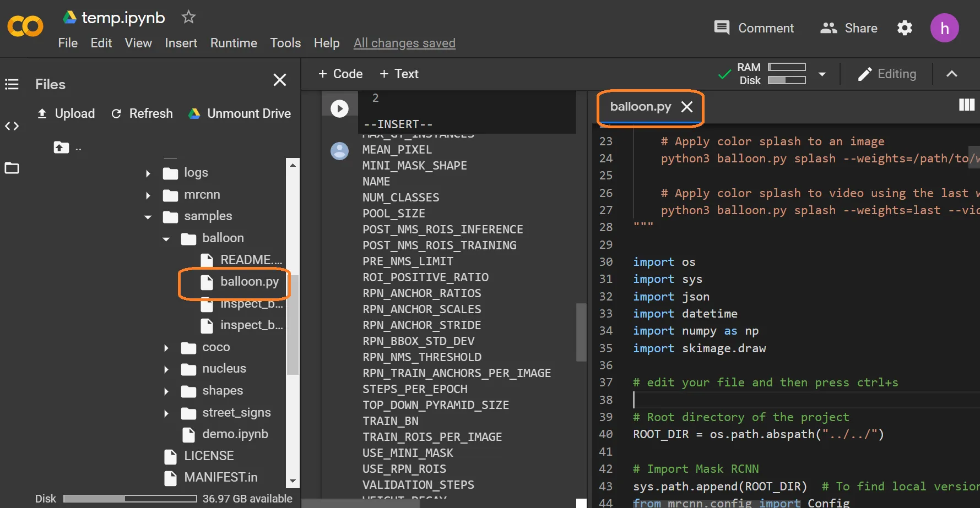Upload a file to the workspace
Viewport: 980px width, 508px height.
pos(66,113)
